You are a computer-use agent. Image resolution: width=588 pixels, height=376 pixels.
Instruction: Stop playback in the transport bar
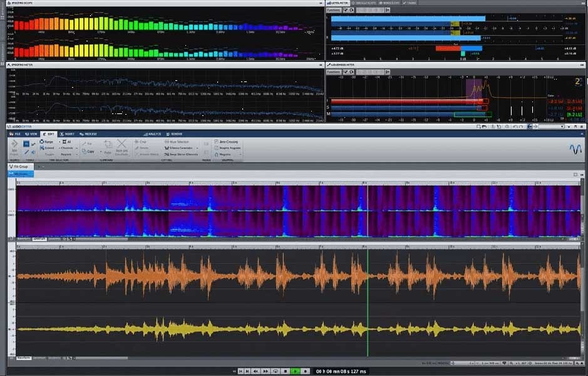(286, 371)
